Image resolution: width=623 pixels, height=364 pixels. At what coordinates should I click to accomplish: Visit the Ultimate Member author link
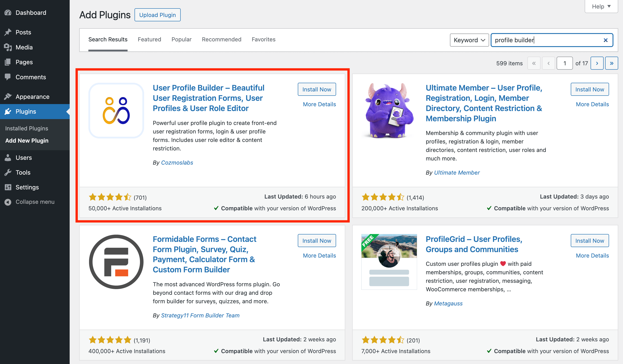pyautogui.click(x=457, y=173)
